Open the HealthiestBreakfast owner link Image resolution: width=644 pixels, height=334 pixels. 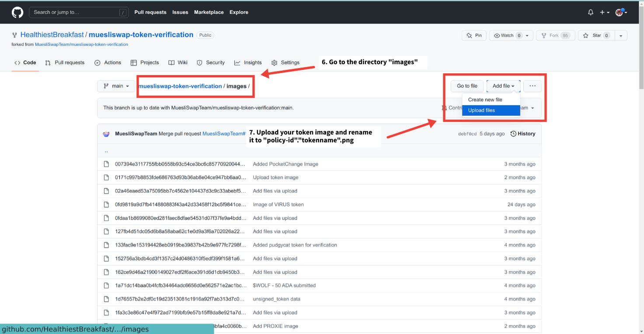click(x=52, y=35)
